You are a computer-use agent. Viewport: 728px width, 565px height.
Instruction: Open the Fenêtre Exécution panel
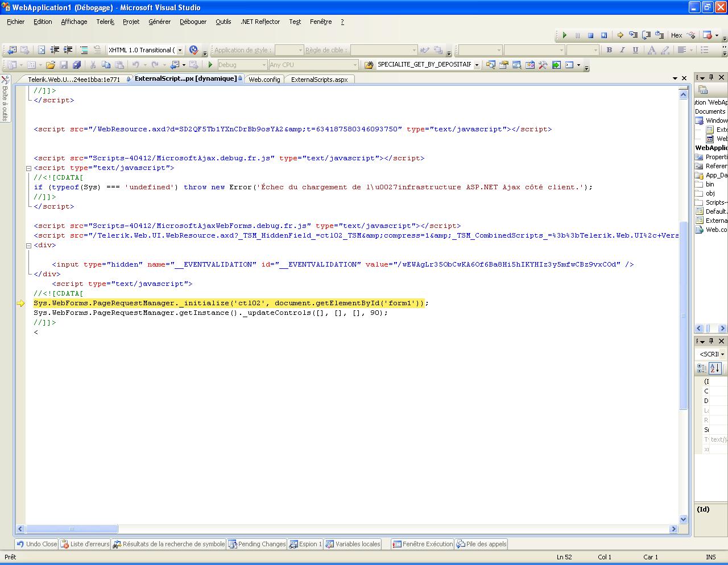[x=423, y=544]
